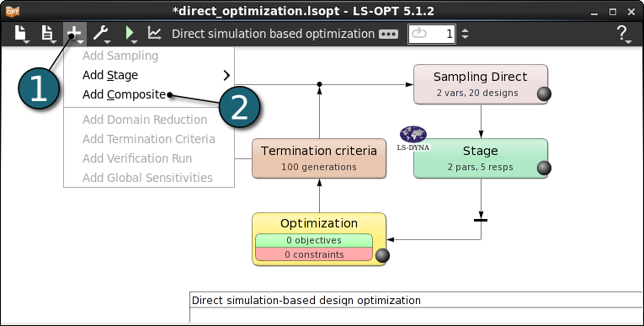The height and width of the screenshot is (326, 644).
Task: Click the plus Add toolbar icon
Action: tap(75, 34)
